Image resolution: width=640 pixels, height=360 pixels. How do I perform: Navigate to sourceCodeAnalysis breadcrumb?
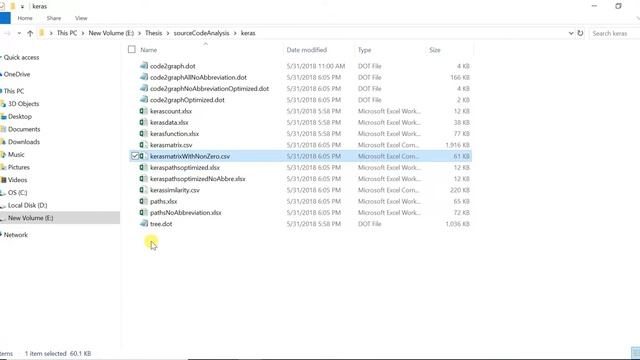click(201, 33)
